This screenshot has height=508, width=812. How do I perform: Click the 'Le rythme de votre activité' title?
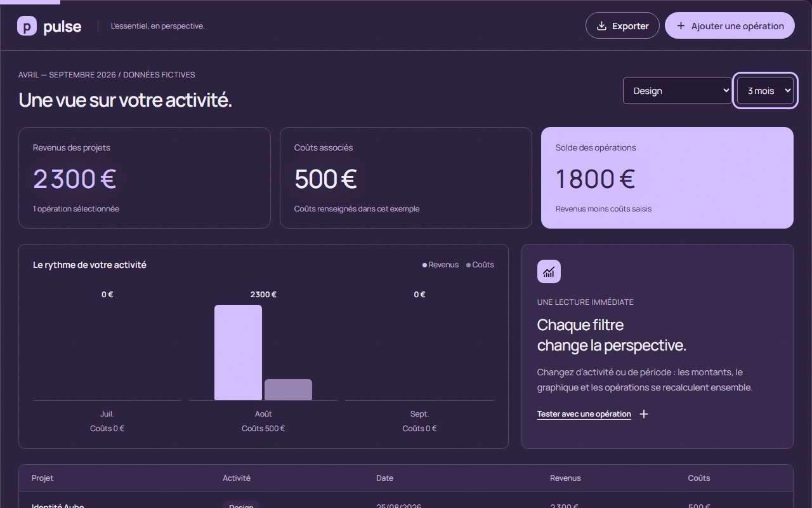pyautogui.click(x=89, y=265)
